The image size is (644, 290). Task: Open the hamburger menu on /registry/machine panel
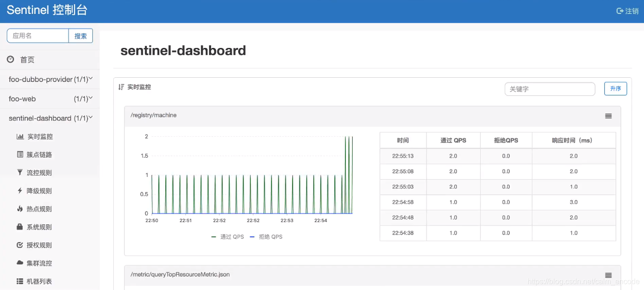click(608, 116)
